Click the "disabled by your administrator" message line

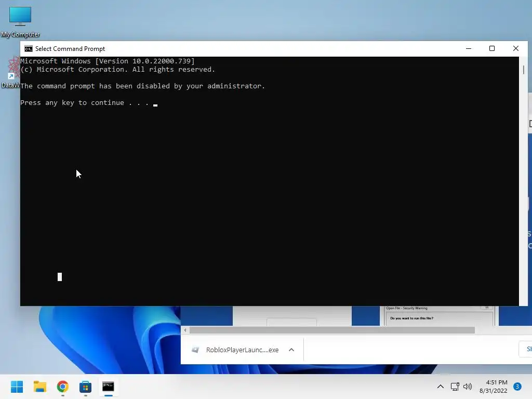(142, 86)
